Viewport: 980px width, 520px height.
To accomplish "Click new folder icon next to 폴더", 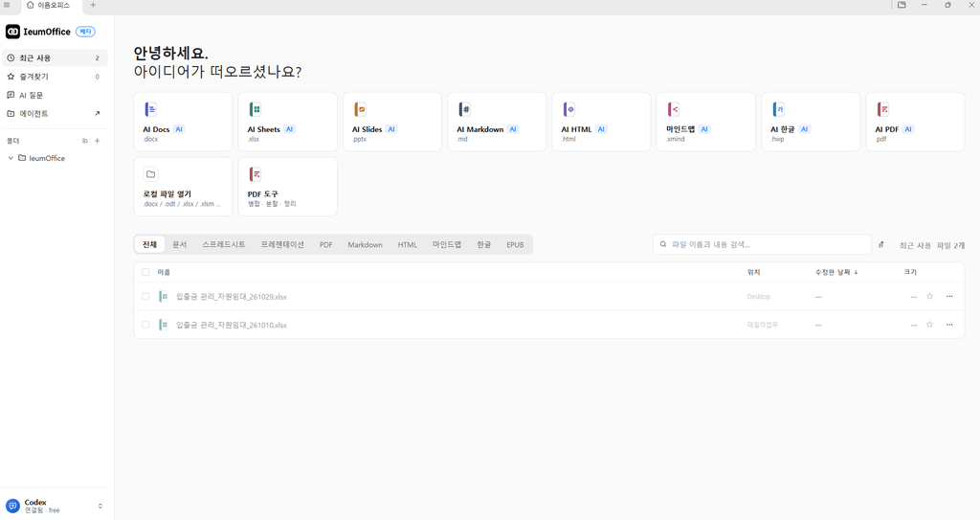I will tap(85, 141).
